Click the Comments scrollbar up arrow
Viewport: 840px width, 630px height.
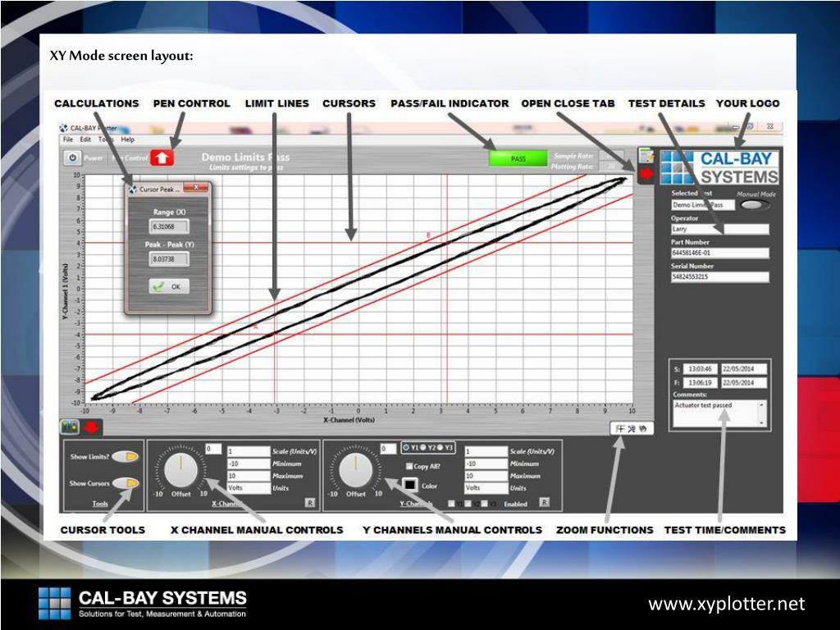pyautogui.click(x=762, y=404)
